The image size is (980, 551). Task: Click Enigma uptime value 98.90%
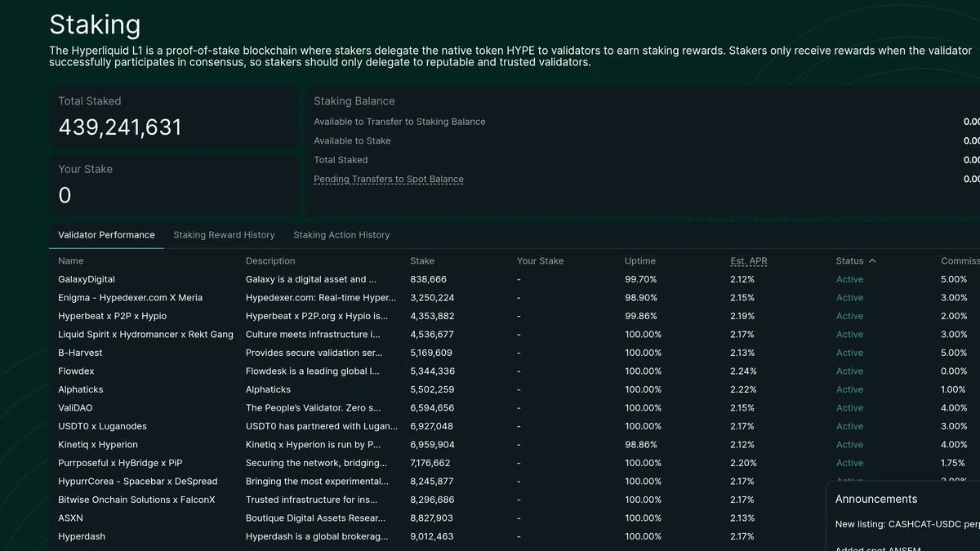click(641, 298)
